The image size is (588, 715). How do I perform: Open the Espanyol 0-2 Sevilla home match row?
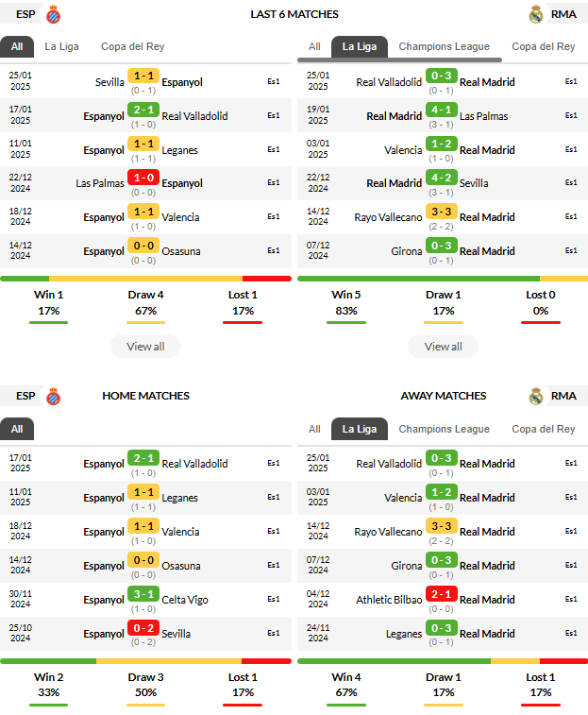[x=146, y=634]
